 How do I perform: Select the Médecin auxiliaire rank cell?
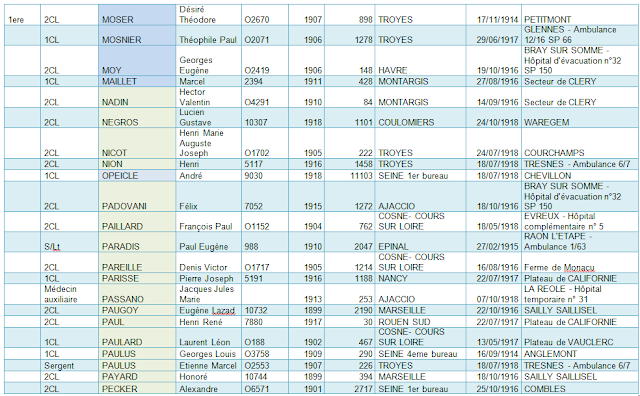[x=69, y=294]
